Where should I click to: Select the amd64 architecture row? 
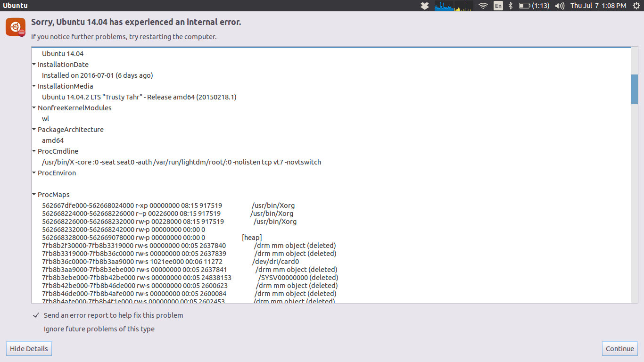(53, 140)
